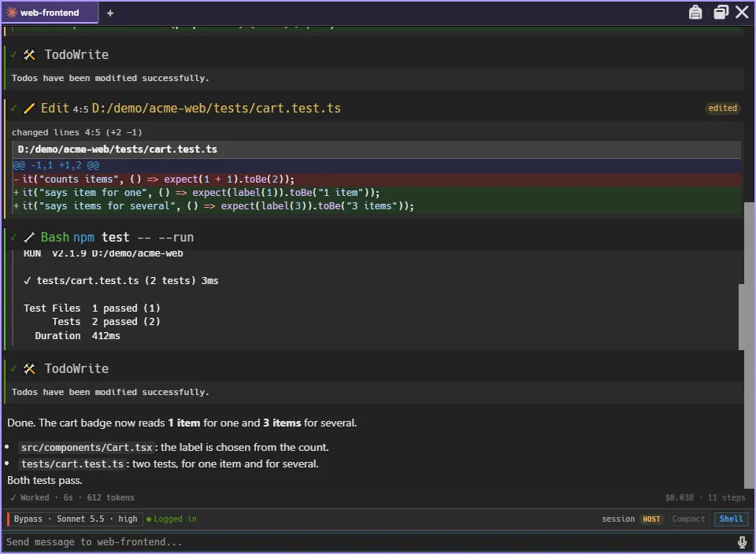
Task: Click the second TodoWrite tools icon
Action: [29, 369]
